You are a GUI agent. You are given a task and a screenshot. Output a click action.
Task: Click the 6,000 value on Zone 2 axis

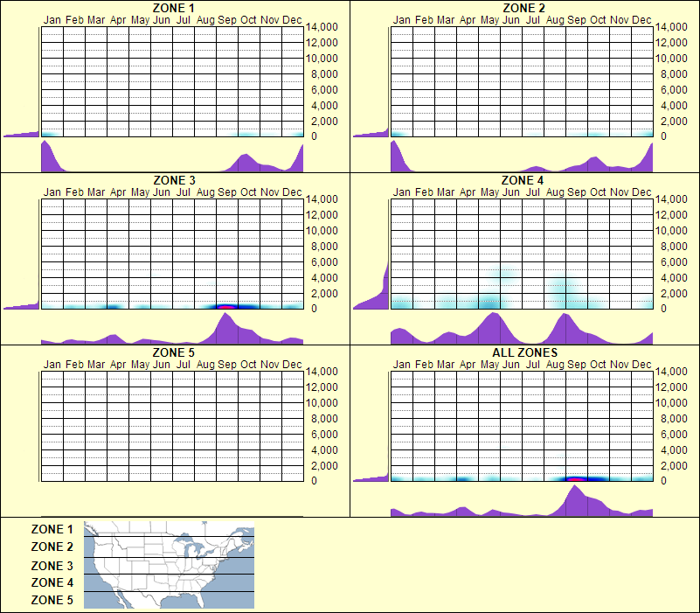pos(674,90)
